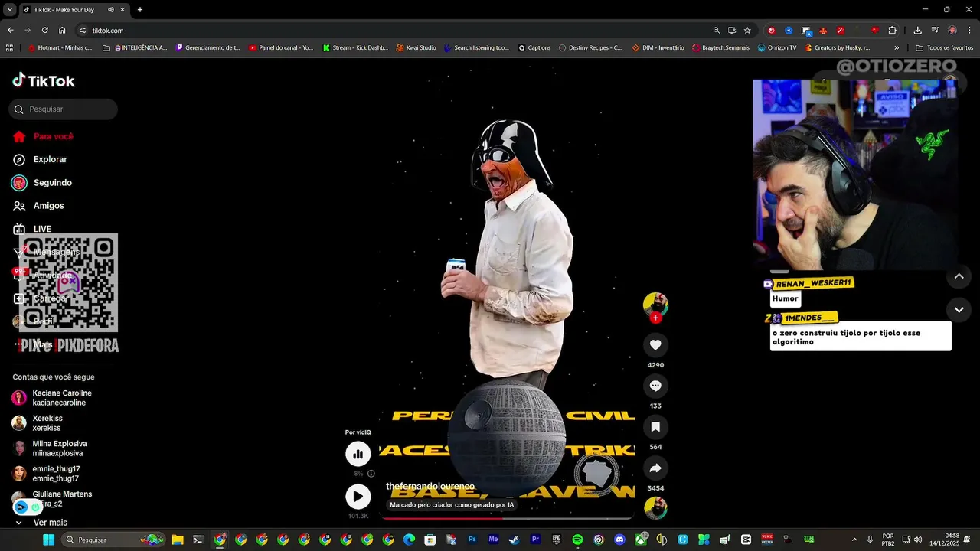Open Discord from the taskbar
Image resolution: width=980 pixels, height=551 pixels.
click(619, 540)
